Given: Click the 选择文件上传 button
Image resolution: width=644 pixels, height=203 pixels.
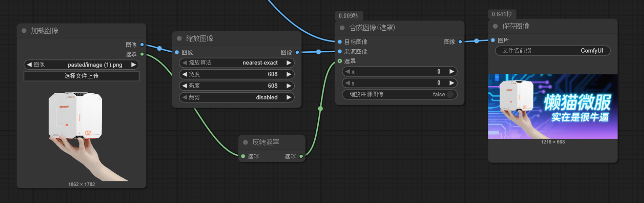Looking at the screenshot, I should tap(82, 76).
